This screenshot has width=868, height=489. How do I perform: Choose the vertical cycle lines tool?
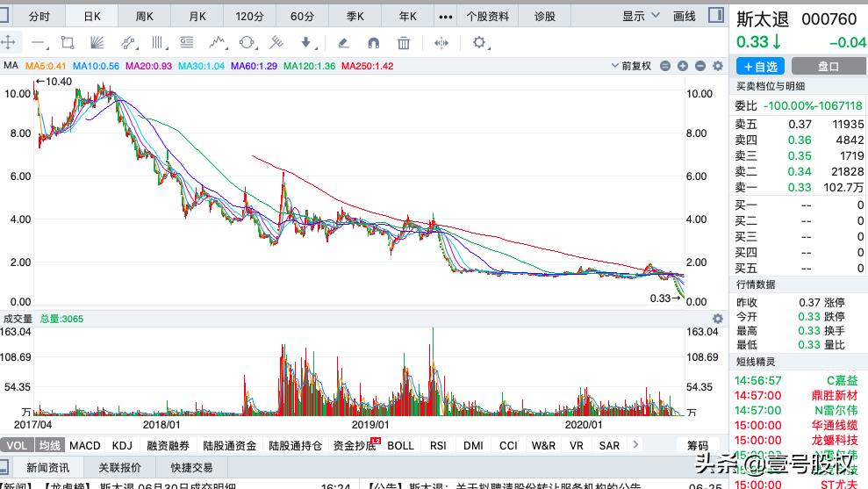(x=158, y=43)
